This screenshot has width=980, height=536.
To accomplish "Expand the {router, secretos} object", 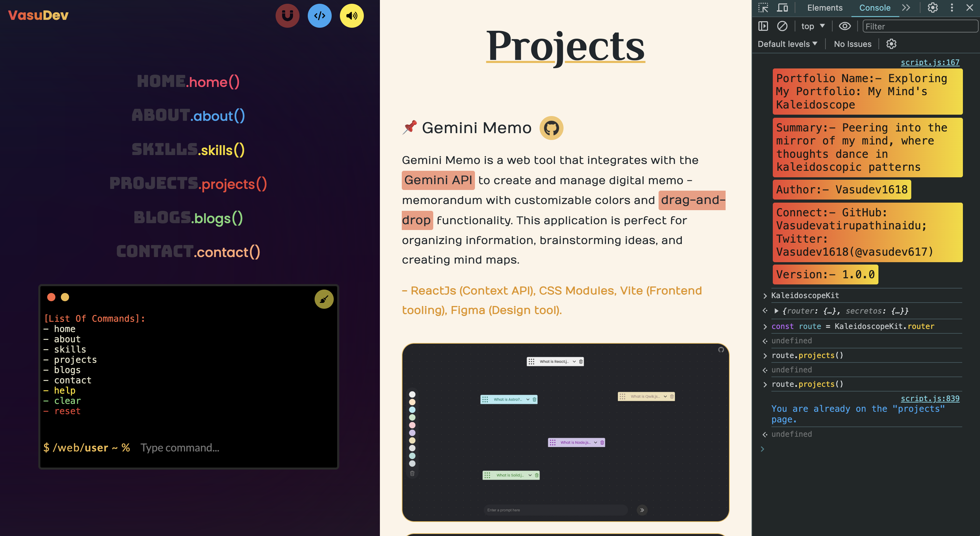I will 777,311.
